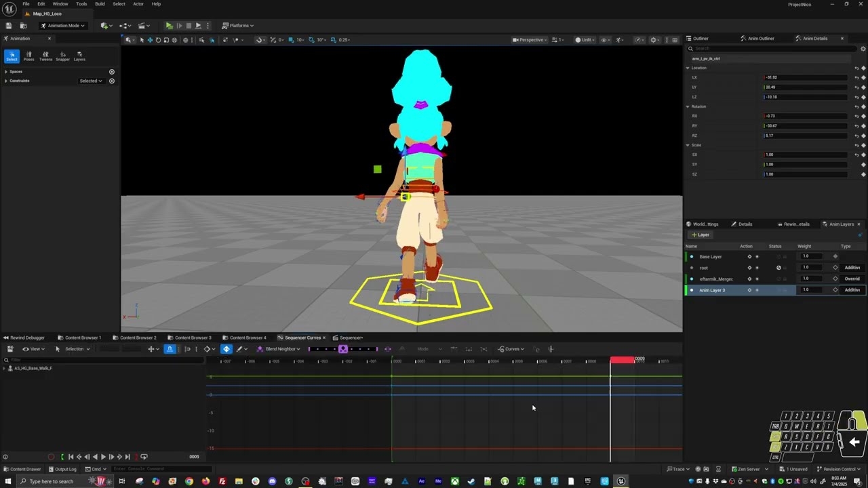Open the Blend Neighbor tool dropdown
The width and height of the screenshot is (868, 488).
point(279,349)
